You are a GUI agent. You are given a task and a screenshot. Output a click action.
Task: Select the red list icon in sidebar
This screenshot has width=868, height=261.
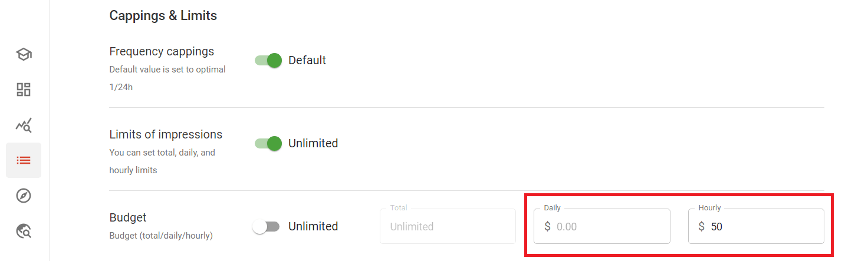tap(24, 160)
